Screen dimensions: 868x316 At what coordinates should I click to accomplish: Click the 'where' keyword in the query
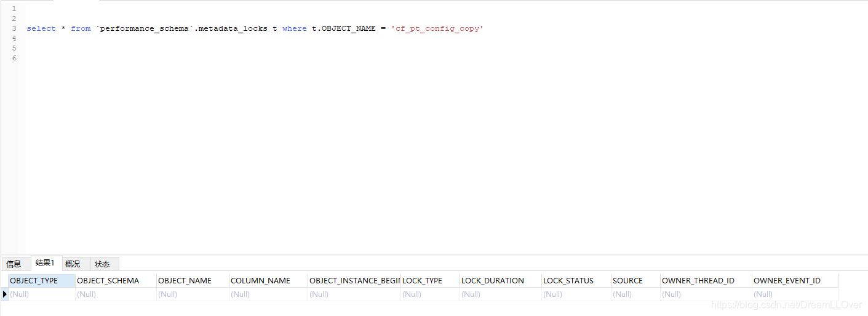[294, 28]
